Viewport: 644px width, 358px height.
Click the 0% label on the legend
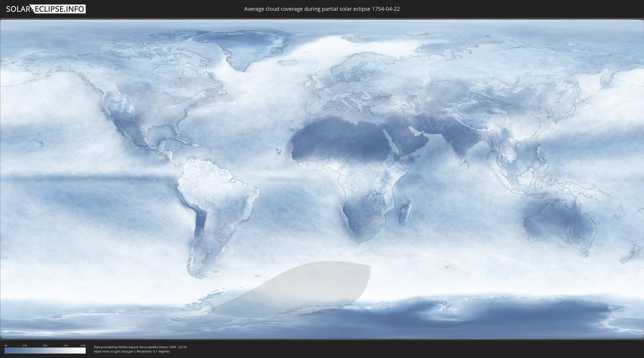coord(6,345)
